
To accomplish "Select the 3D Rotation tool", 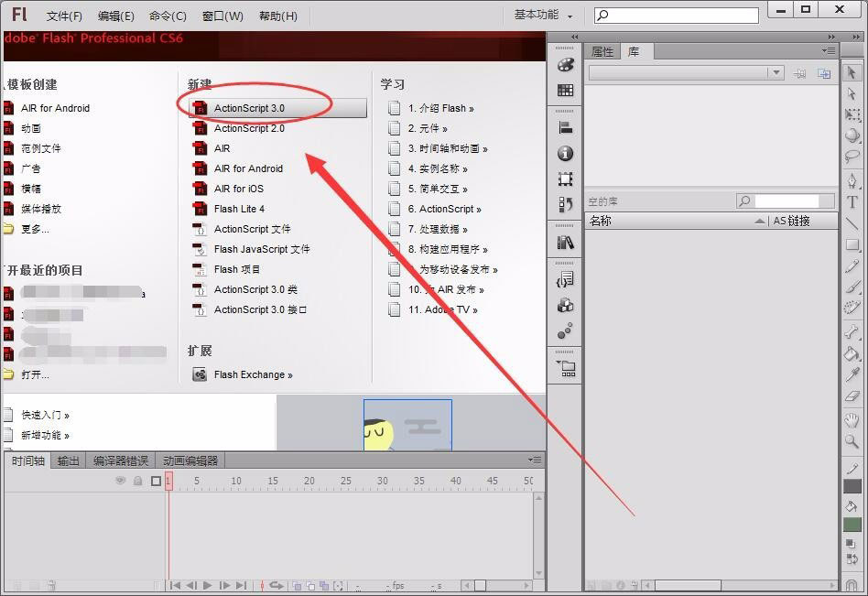I will 852,135.
